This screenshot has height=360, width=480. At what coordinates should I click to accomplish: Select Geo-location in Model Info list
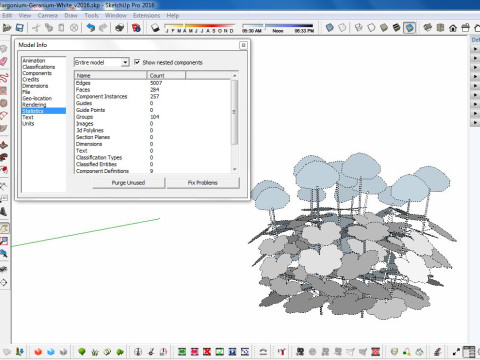pyautogui.click(x=37, y=98)
